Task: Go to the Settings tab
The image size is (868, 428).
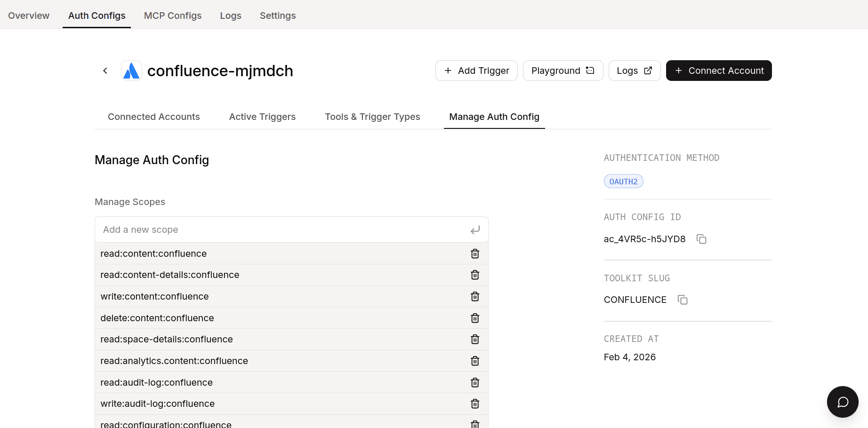Action: coord(278,16)
